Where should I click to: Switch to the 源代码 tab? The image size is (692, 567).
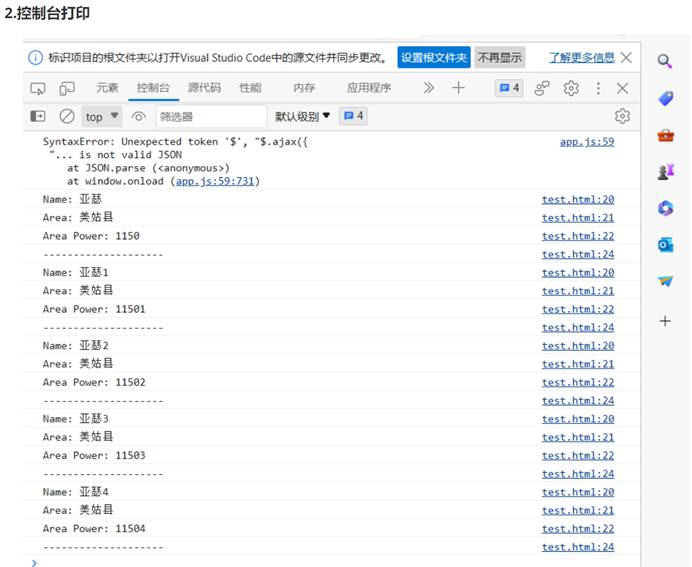click(x=204, y=88)
